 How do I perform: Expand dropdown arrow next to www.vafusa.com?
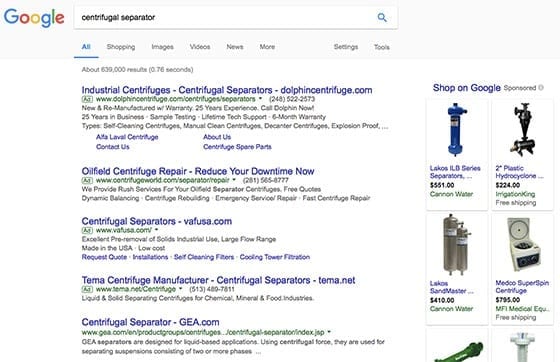pyautogui.click(x=156, y=230)
